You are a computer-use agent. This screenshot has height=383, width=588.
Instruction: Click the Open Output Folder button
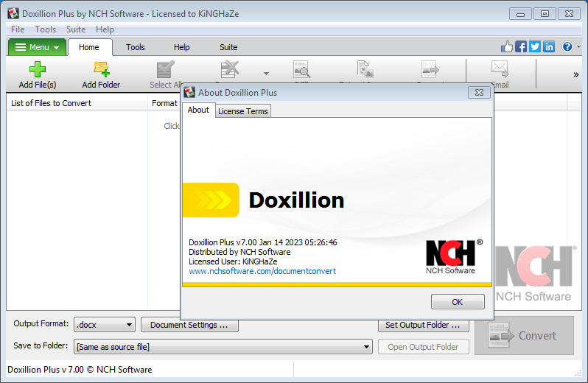click(424, 347)
